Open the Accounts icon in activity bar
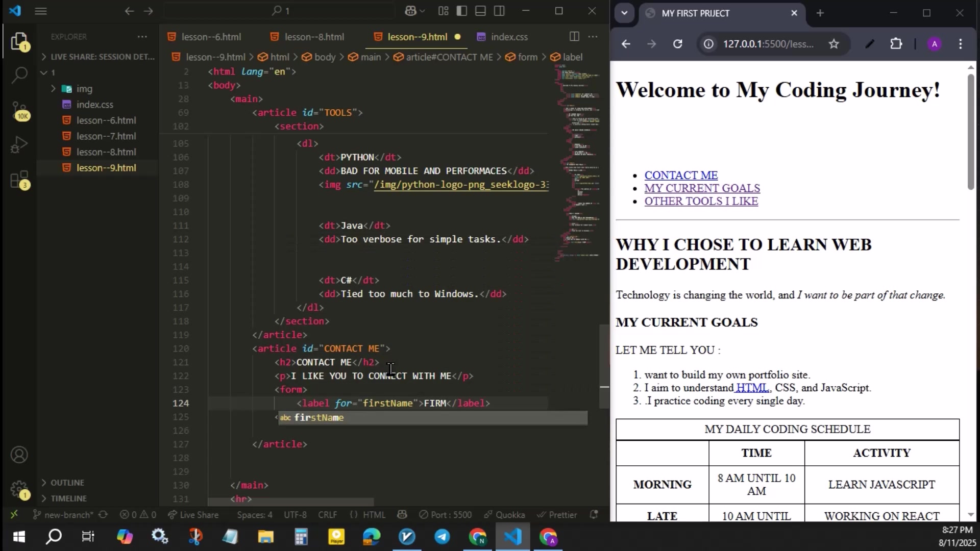The width and height of the screenshot is (980, 551). [x=19, y=455]
